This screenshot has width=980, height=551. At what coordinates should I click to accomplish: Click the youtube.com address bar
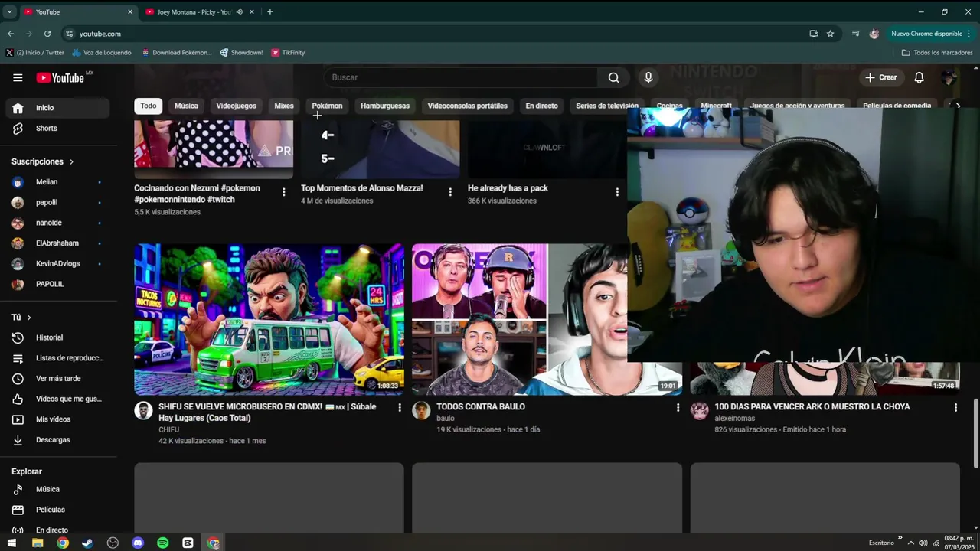pyautogui.click(x=433, y=34)
